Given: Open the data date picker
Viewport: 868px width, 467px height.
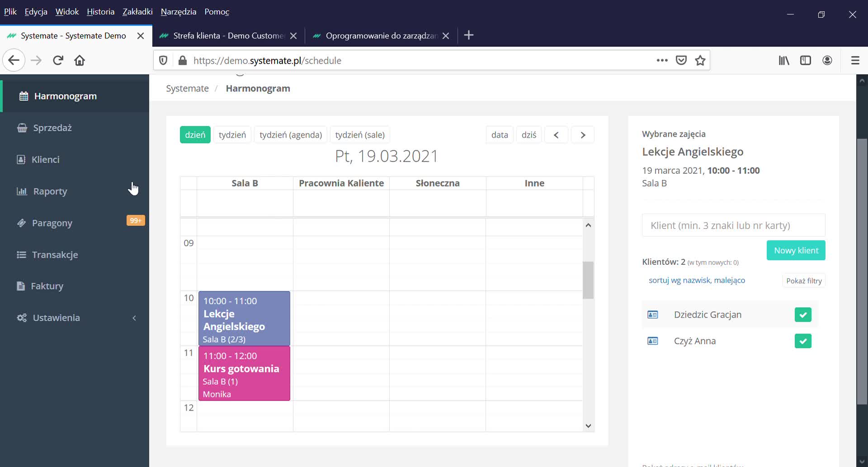Looking at the screenshot, I should [x=500, y=135].
